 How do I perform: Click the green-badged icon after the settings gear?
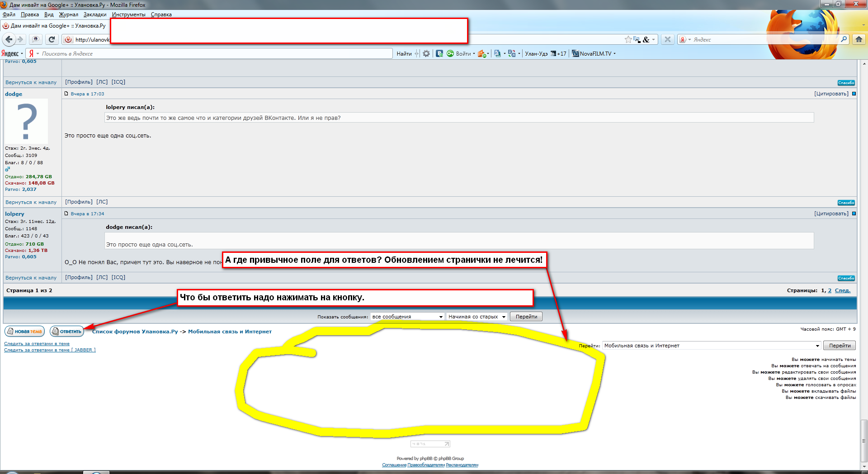(439, 53)
